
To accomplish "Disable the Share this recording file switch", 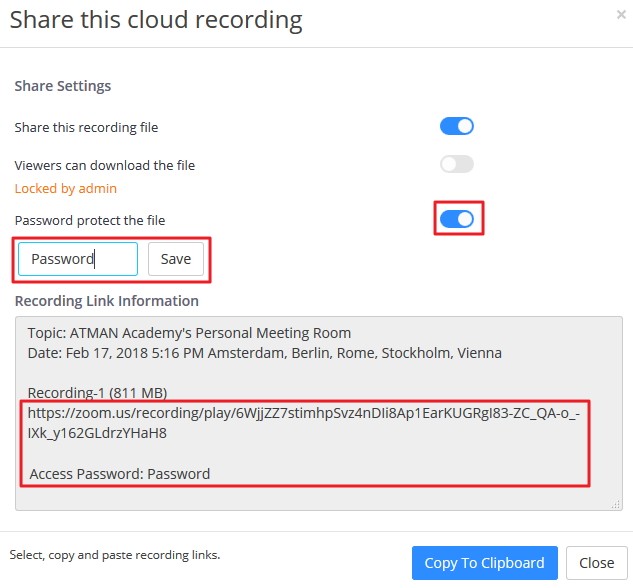I will [x=456, y=127].
